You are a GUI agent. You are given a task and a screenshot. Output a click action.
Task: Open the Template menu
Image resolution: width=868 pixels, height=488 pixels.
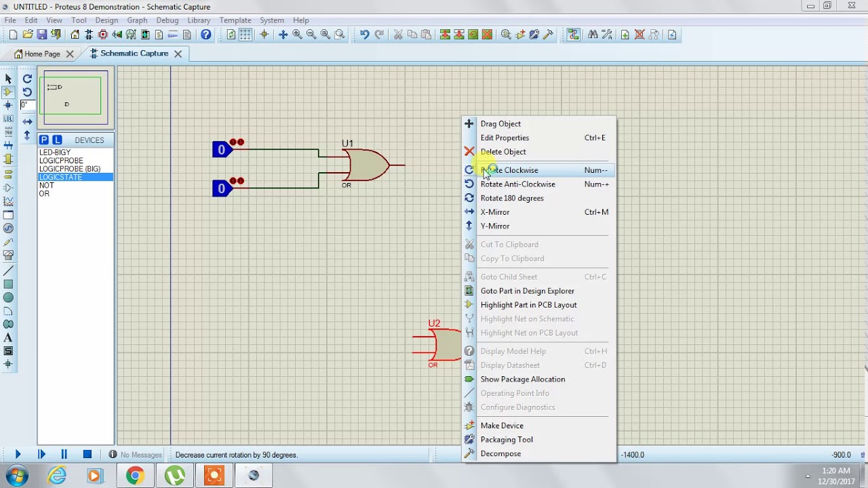point(235,20)
